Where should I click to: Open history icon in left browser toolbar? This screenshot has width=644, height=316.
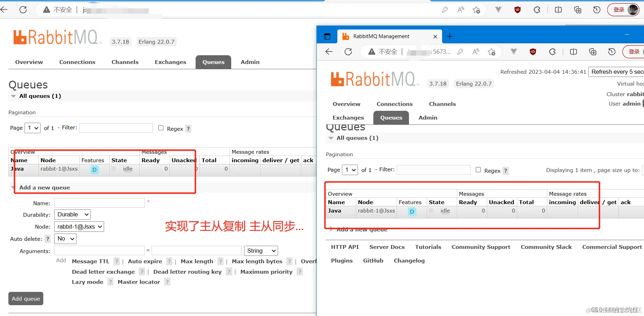[x=597, y=10]
